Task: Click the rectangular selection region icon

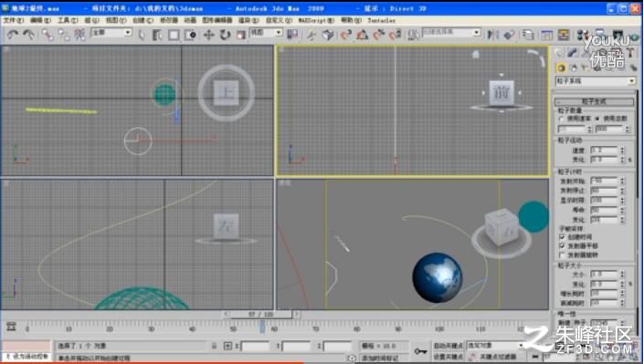Action: 174,36
